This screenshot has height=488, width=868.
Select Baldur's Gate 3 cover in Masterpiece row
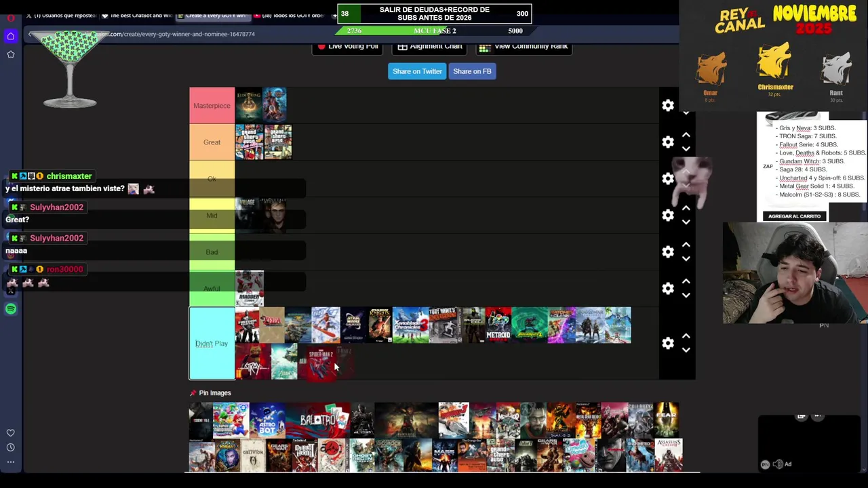point(275,105)
